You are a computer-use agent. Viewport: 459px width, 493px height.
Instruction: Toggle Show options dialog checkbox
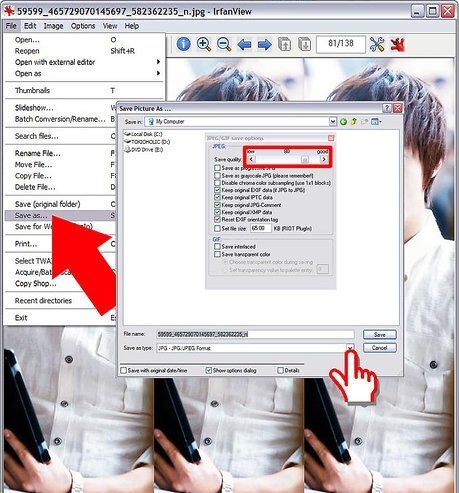pos(209,370)
